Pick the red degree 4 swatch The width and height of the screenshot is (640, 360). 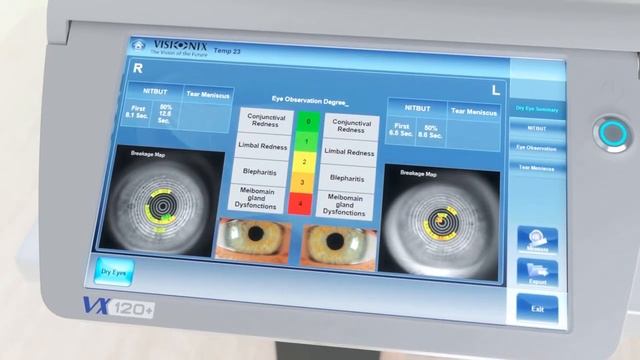click(x=300, y=203)
